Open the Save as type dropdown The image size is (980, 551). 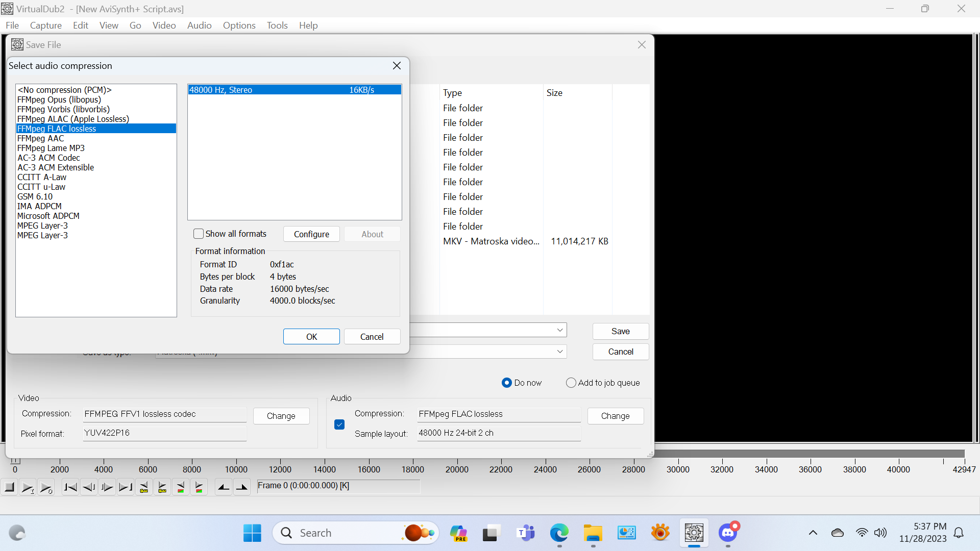(560, 352)
